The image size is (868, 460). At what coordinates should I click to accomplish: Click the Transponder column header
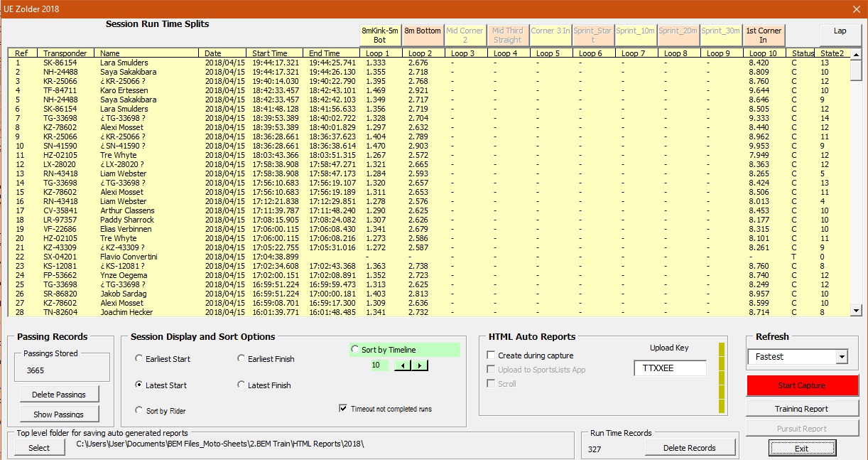(x=65, y=53)
